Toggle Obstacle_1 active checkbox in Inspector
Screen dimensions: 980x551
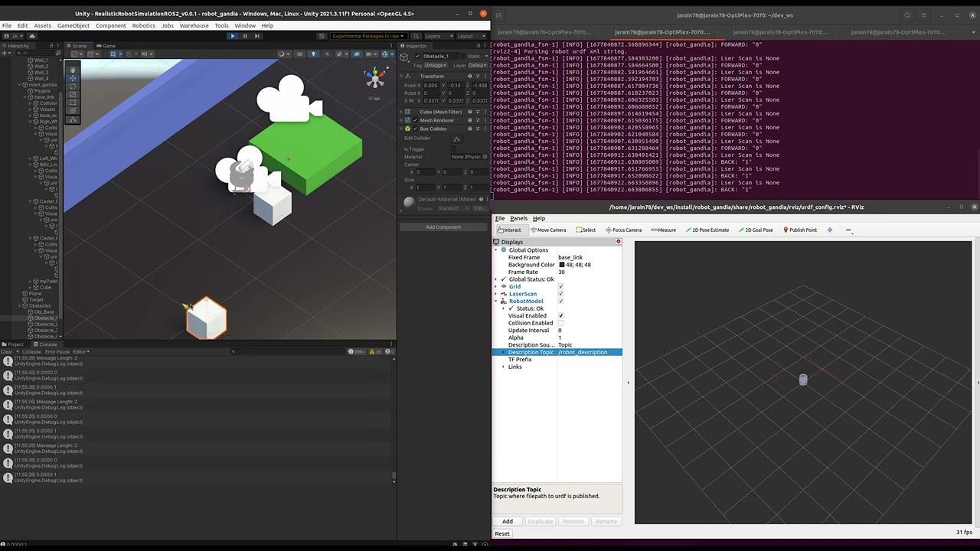[417, 57]
